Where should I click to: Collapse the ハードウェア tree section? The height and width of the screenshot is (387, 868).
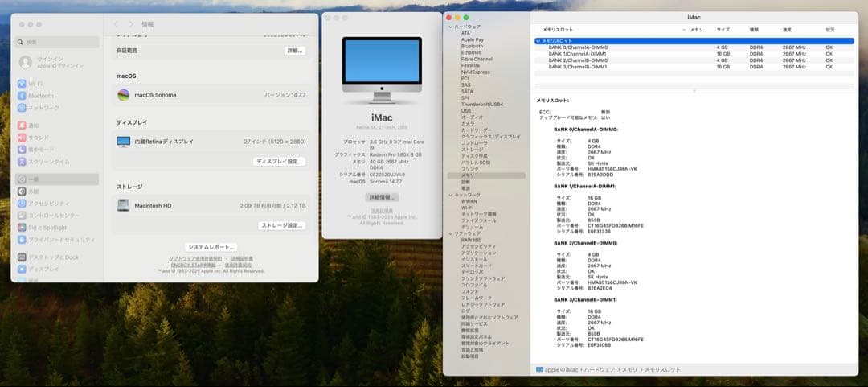451,27
